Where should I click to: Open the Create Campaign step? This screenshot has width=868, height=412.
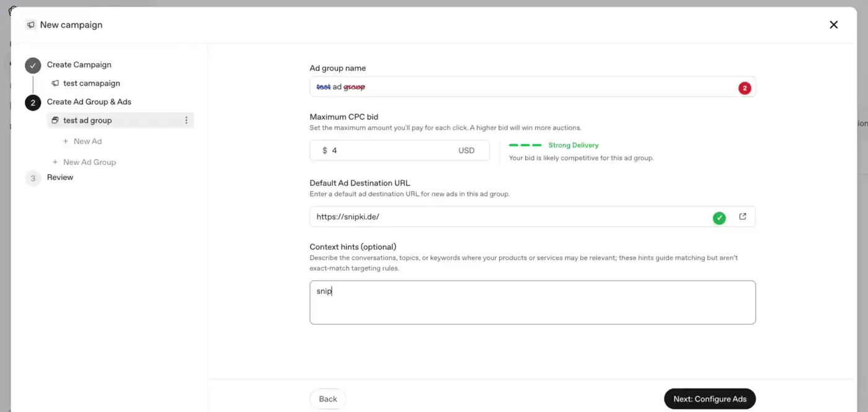coord(79,64)
